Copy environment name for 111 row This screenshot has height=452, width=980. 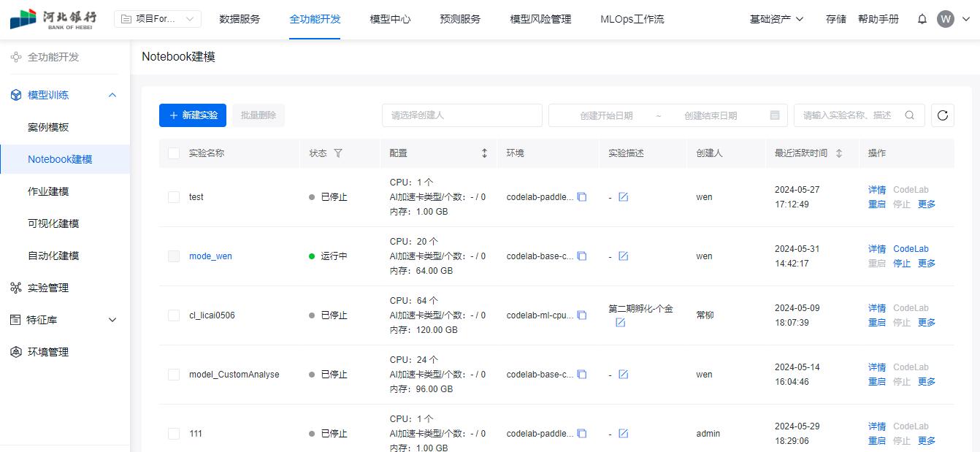582,434
